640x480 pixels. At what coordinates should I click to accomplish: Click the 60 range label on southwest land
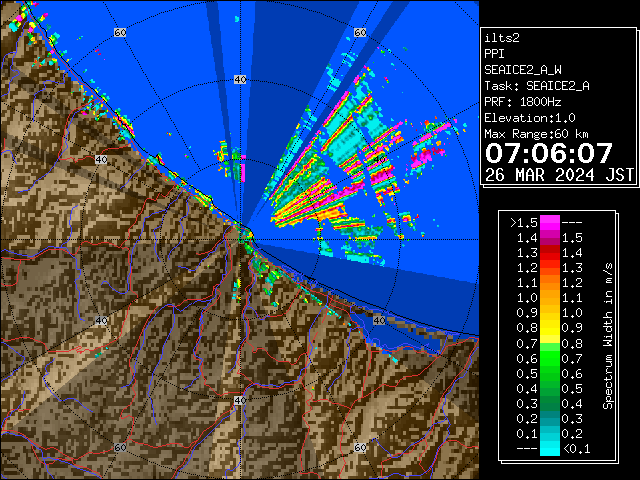coord(120,448)
